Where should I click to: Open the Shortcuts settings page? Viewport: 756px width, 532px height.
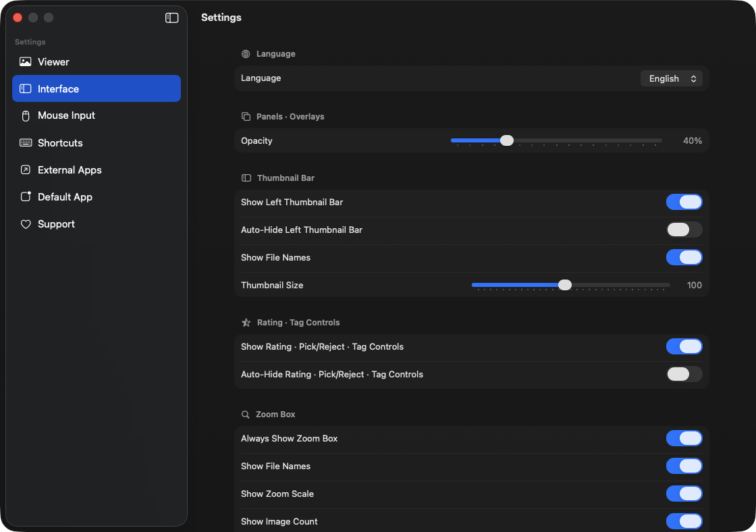97,142
